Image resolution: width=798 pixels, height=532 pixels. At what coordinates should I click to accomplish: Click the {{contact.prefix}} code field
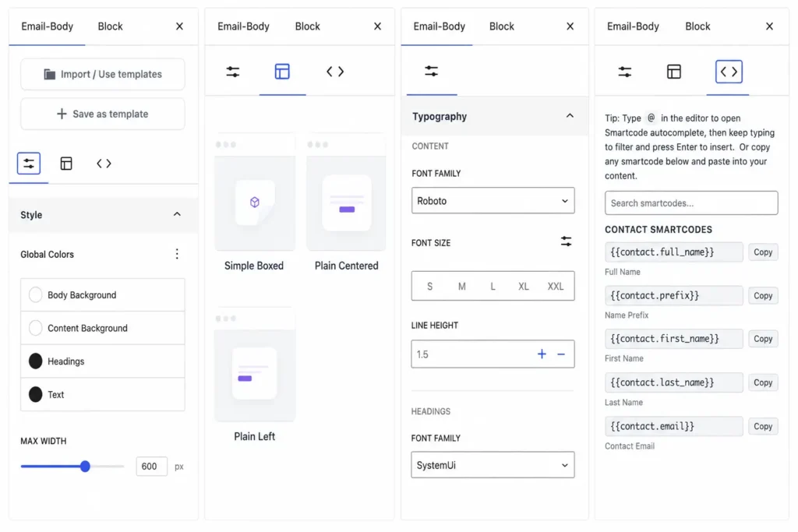tap(673, 295)
